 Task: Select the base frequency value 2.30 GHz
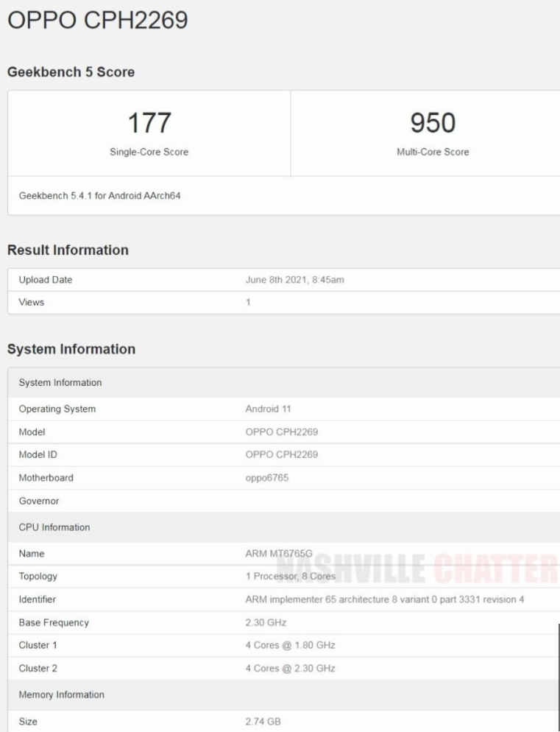coord(266,623)
